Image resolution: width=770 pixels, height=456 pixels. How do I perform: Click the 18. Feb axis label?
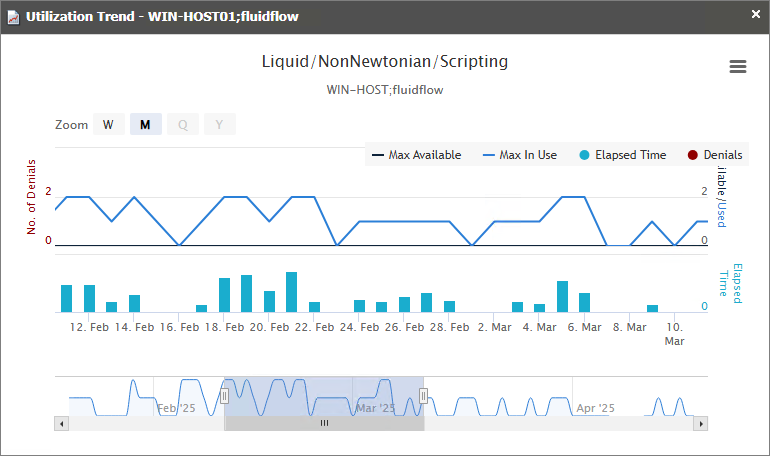224,327
